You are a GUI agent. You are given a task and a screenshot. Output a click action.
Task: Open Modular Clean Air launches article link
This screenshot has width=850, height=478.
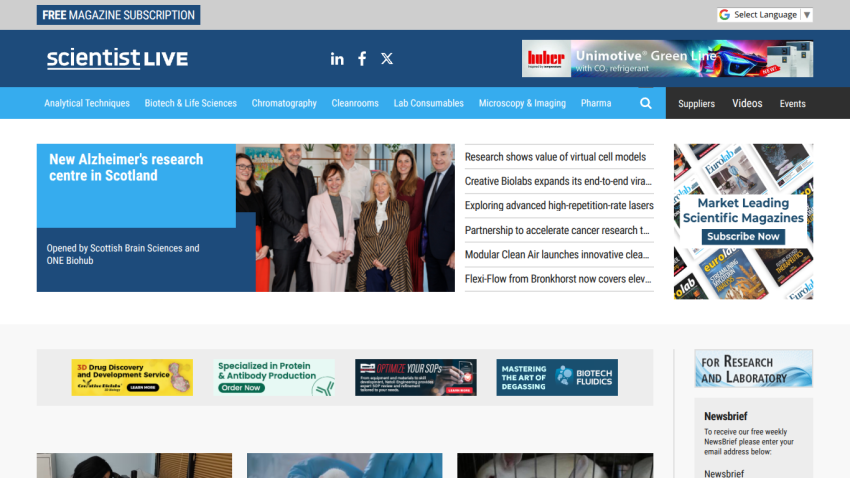coord(557,254)
